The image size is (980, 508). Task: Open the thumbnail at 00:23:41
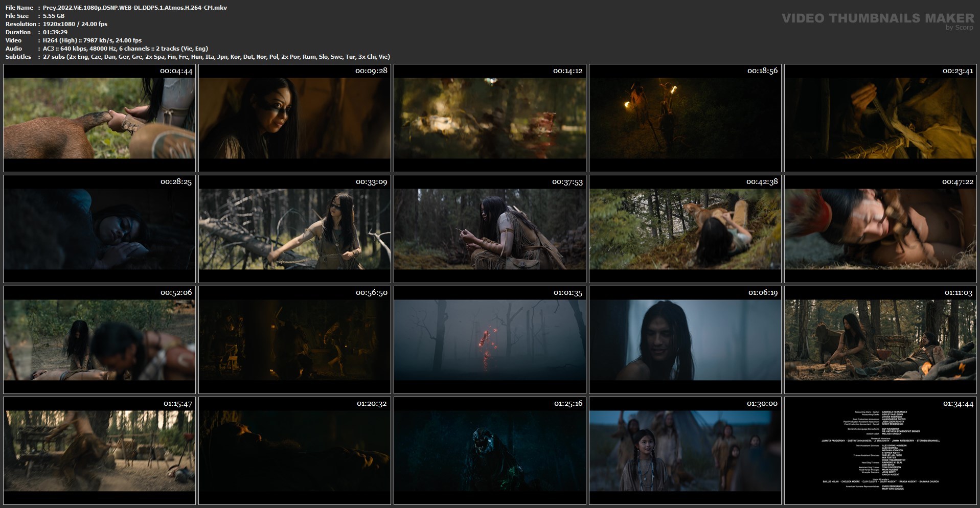coord(880,118)
